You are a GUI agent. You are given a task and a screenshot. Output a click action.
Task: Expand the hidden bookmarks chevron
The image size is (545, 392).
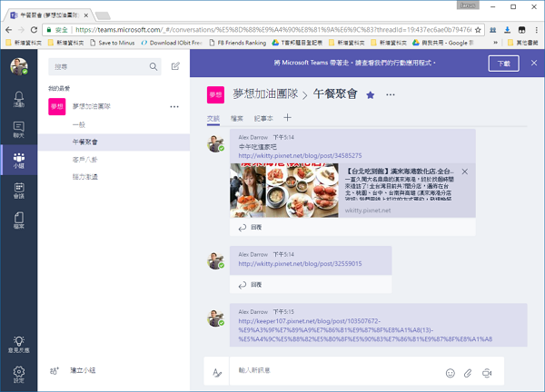pos(495,43)
